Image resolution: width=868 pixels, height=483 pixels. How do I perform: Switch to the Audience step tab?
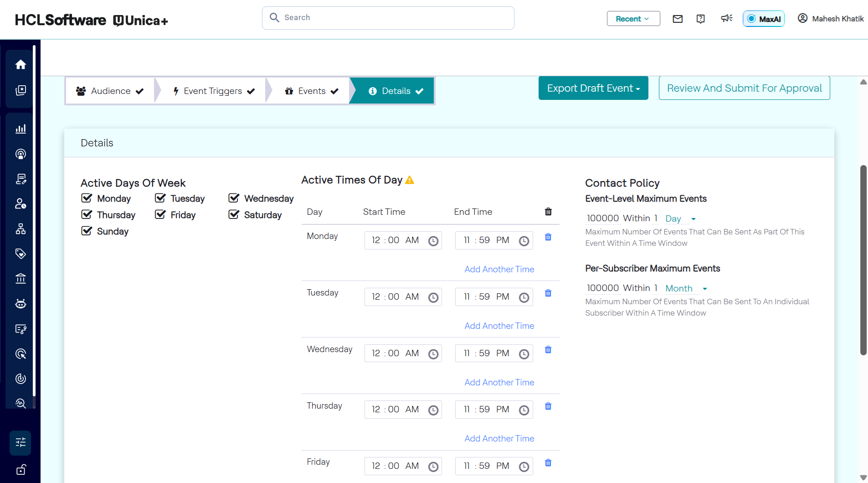110,91
